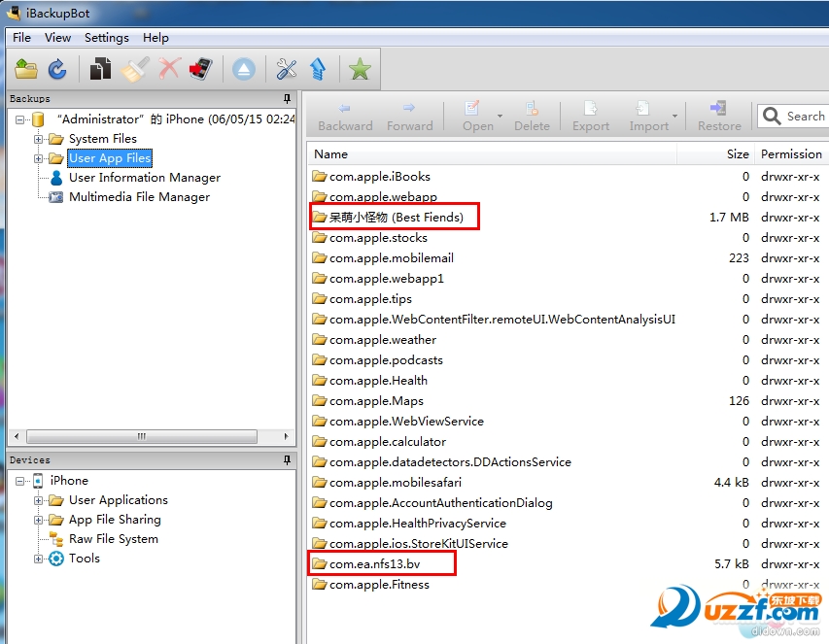The image size is (829, 644).
Task: Collapse the iPhone device tree node
Action: click(x=19, y=481)
